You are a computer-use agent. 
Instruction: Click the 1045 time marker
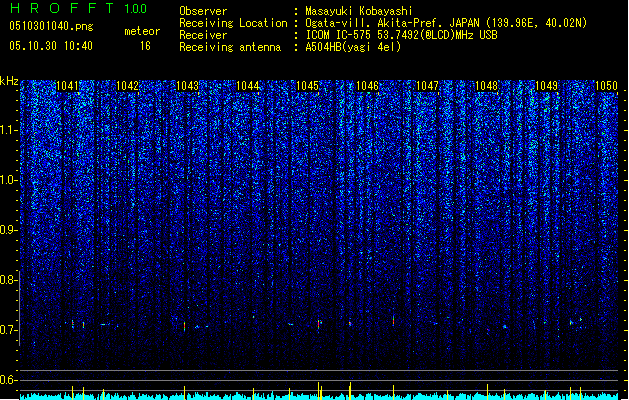[307, 86]
